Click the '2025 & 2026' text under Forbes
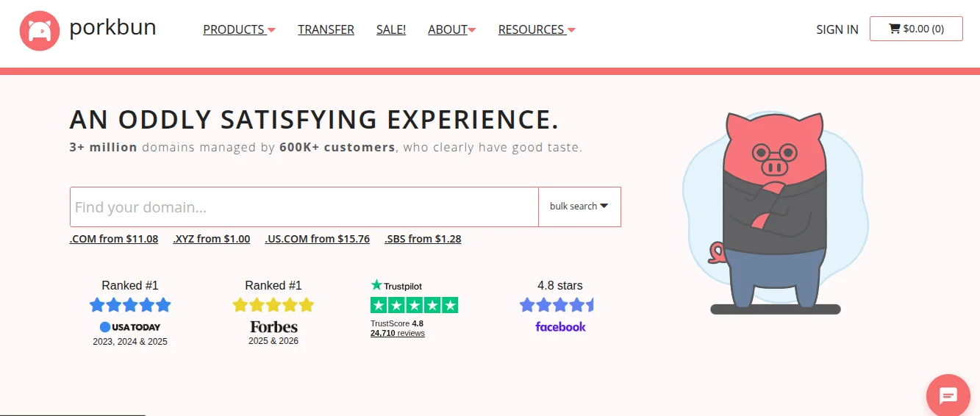This screenshot has width=980, height=416. (x=273, y=341)
